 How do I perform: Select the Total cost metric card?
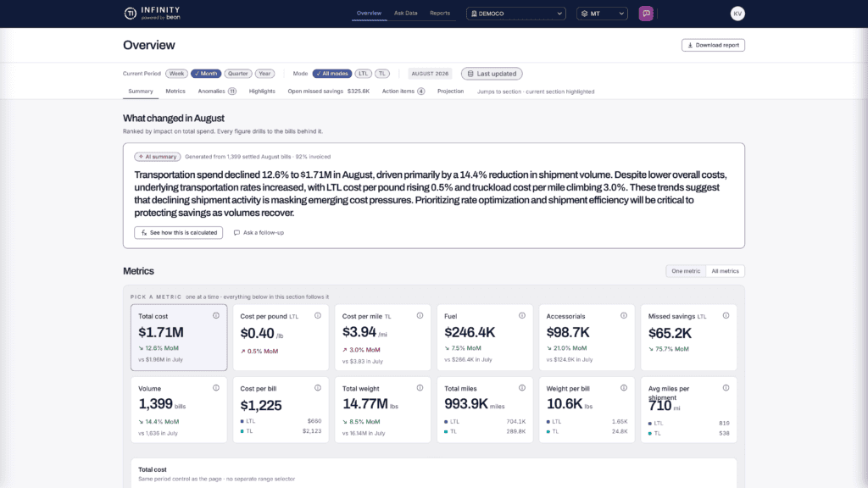179,337
